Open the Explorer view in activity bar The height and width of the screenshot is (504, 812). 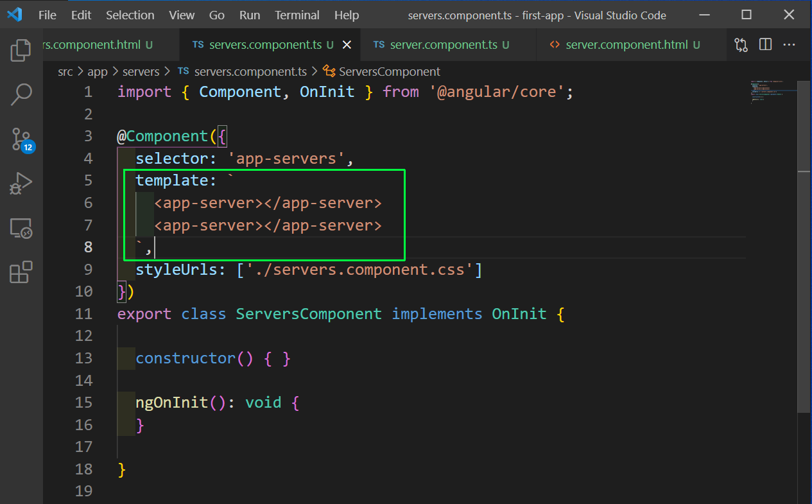pos(21,51)
